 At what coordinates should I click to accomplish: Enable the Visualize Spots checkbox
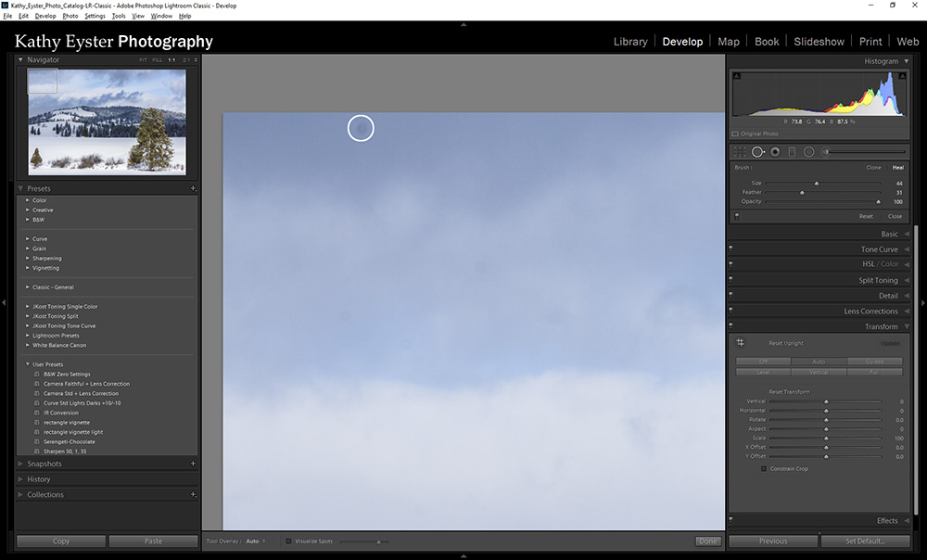pos(288,541)
